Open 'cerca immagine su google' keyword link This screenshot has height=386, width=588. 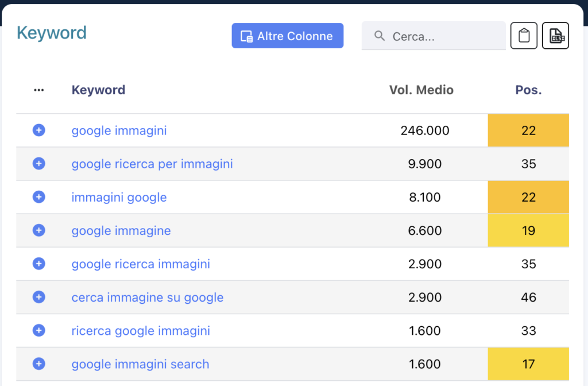(x=147, y=298)
